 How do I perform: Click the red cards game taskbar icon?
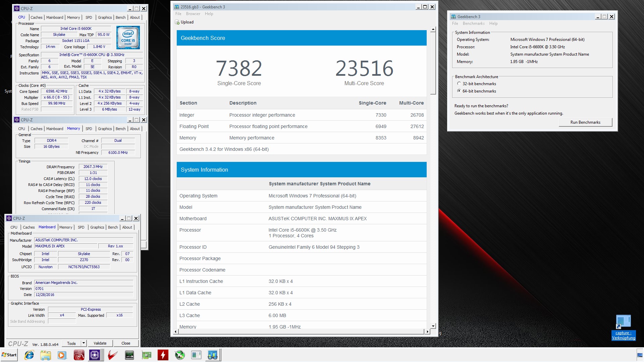[79, 355]
